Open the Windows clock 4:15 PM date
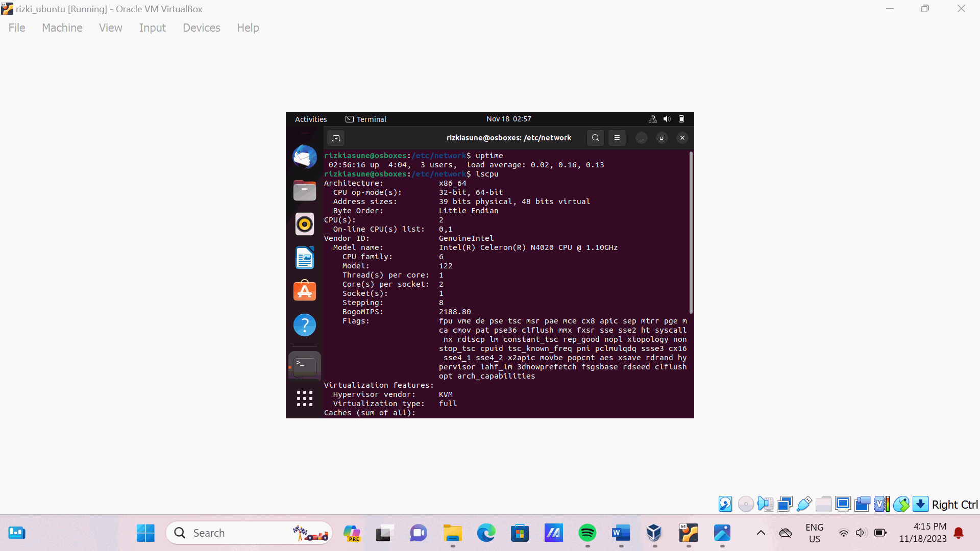980x551 pixels. [923, 533]
